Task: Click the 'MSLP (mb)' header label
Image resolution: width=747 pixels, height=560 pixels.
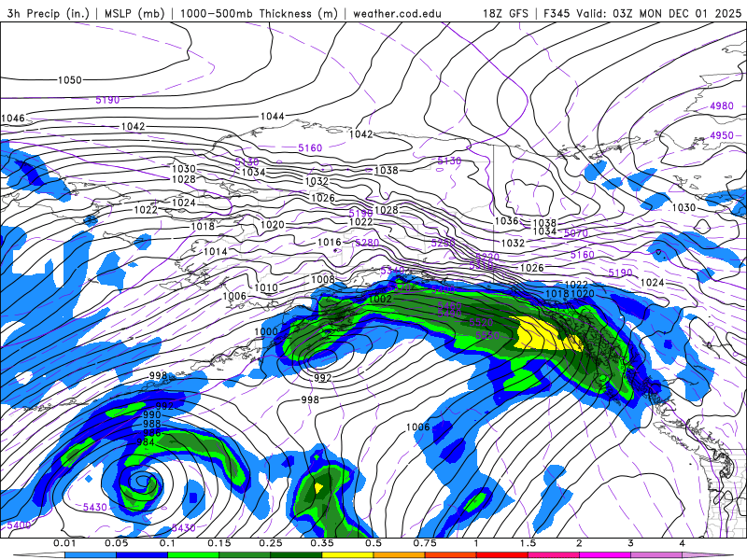Action: point(134,13)
